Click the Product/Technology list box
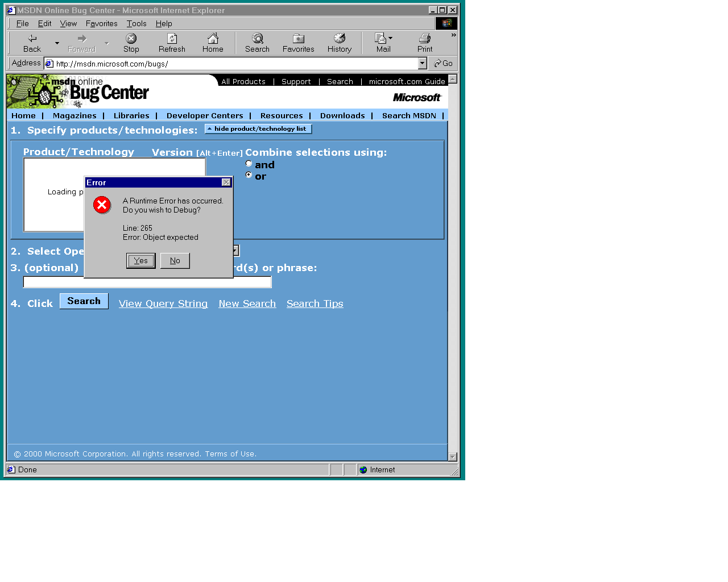Image resolution: width=728 pixels, height=582 pixels. pos(114,195)
